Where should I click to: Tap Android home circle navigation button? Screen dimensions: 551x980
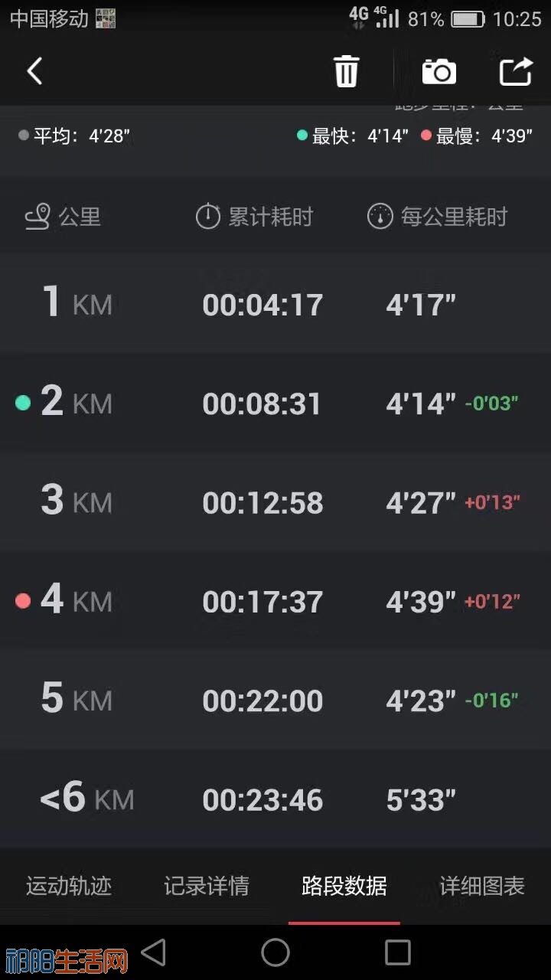(275, 952)
